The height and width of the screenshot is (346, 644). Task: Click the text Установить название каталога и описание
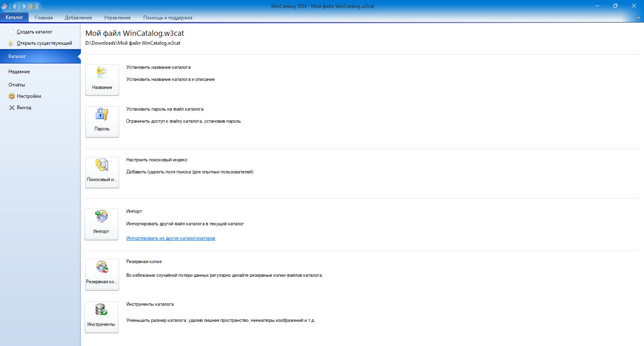coord(171,79)
